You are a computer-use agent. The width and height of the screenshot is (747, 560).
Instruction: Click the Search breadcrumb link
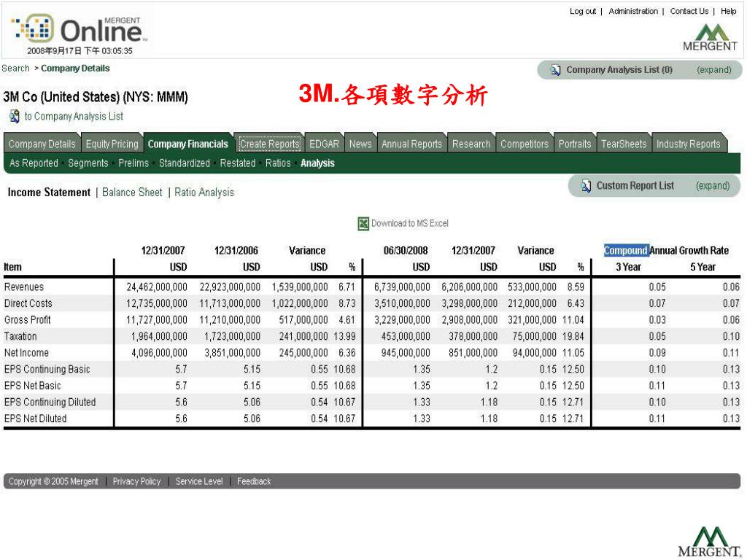click(16, 69)
